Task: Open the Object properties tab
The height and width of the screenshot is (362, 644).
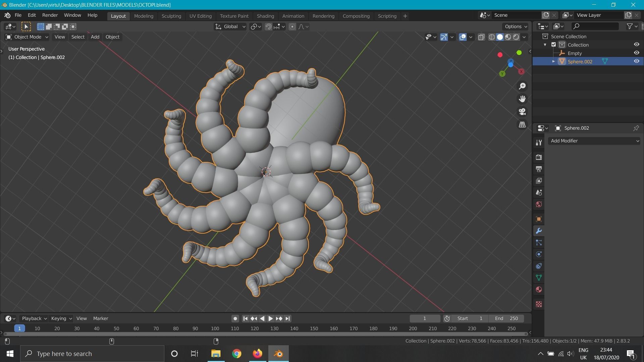Action: point(539,219)
